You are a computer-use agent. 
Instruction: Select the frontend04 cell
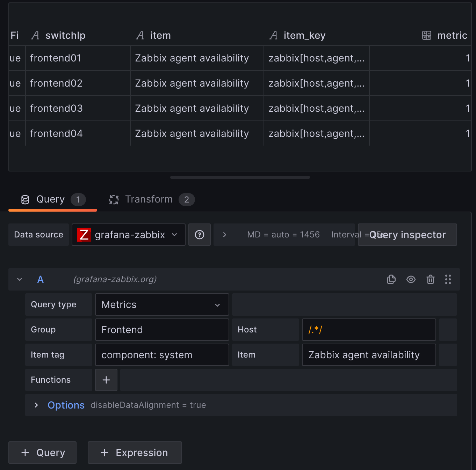click(78, 133)
